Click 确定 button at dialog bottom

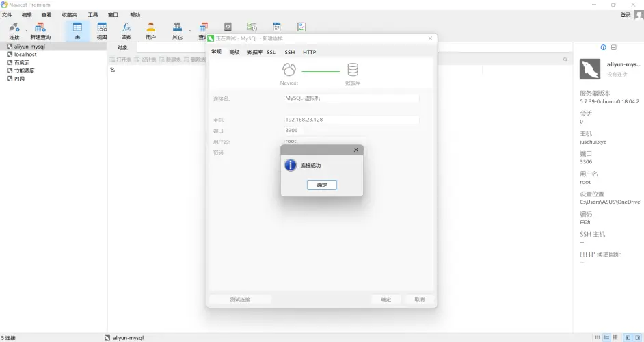[386, 300]
